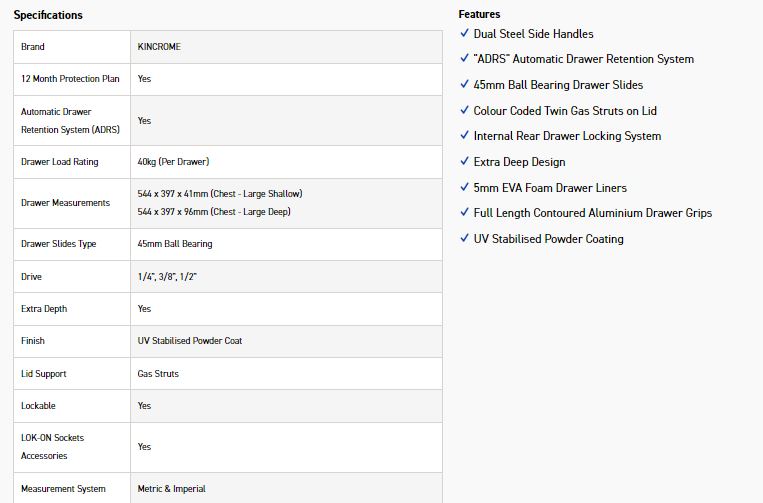Click the checkmark next to Colour Coded Twin Gas Struts

(x=464, y=110)
